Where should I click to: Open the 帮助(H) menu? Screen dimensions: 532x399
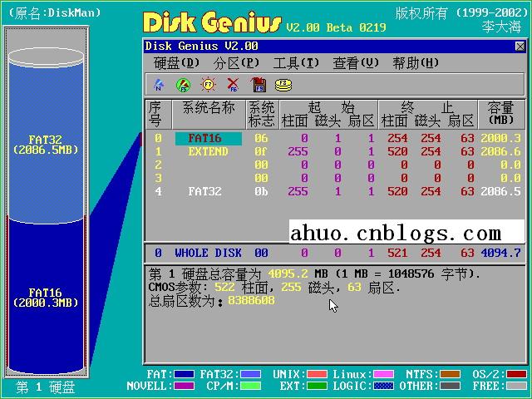click(416, 63)
